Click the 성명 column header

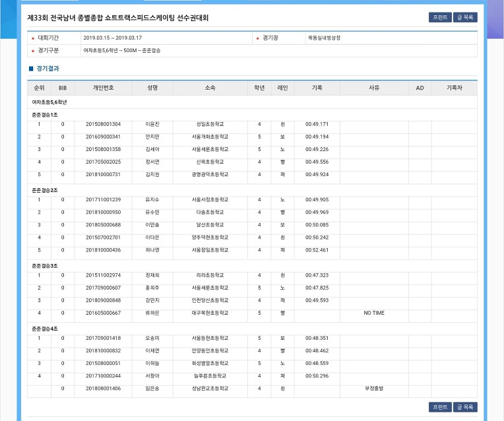click(152, 88)
